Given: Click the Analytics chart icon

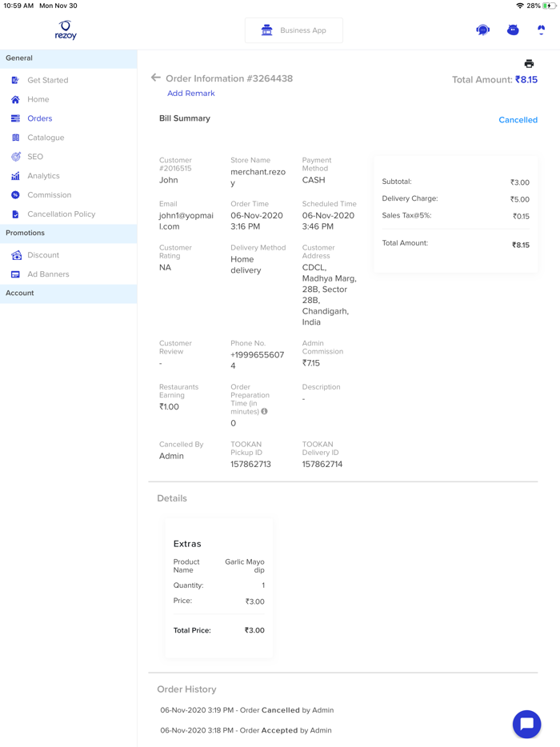Looking at the screenshot, I should tap(15, 176).
